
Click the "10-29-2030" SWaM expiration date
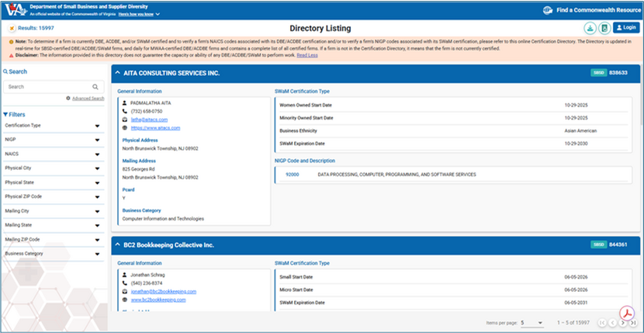[576, 144]
